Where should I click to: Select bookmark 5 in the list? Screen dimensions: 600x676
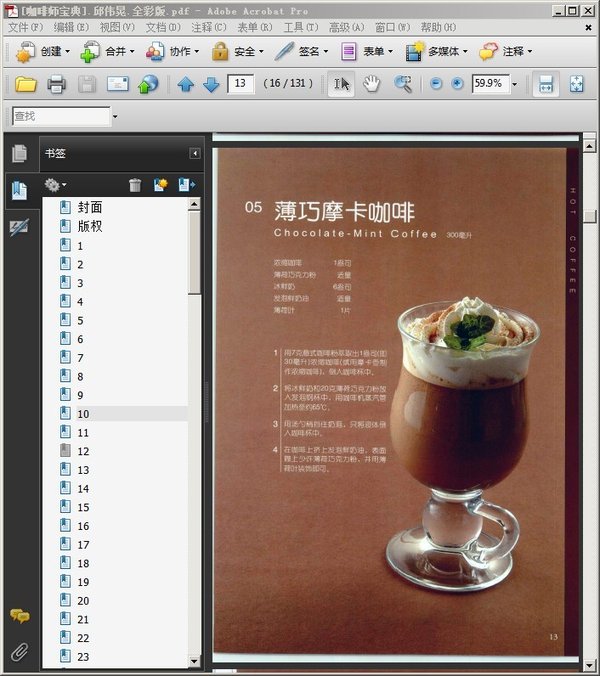click(x=80, y=321)
